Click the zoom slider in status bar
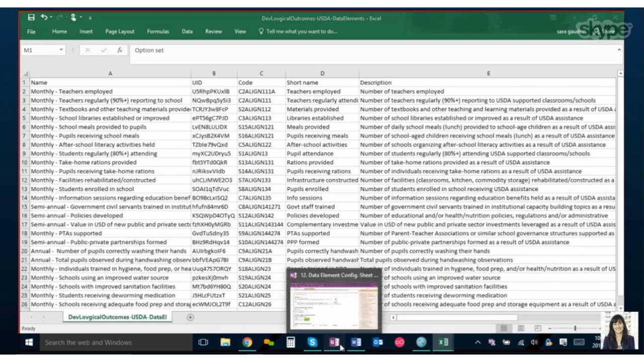 pyautogui.click(x=575, y=328)
